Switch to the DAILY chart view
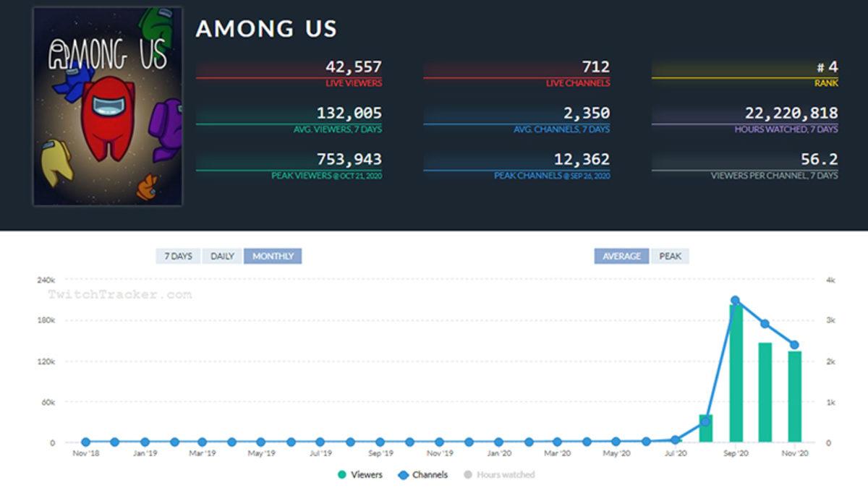 [x=224, y=256]
